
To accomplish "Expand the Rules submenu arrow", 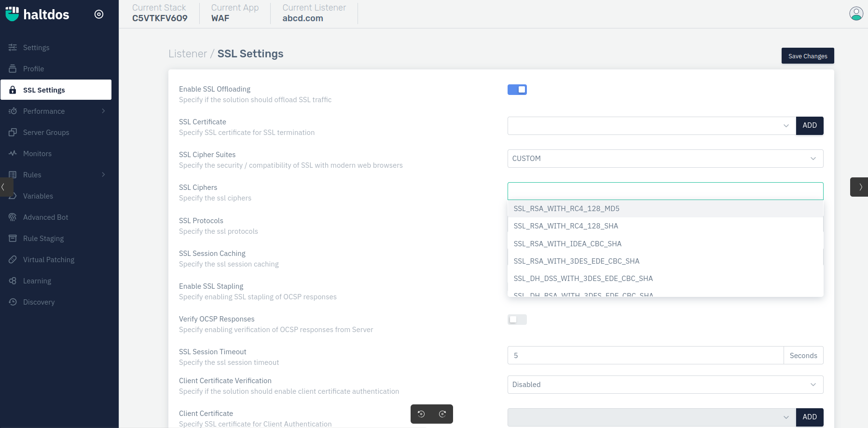I will 103,174.
